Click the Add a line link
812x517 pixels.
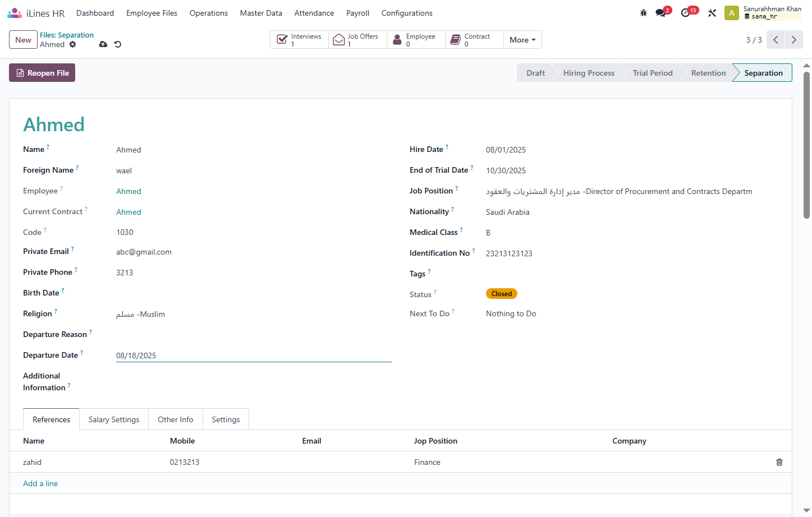click(x=40, y=483)
